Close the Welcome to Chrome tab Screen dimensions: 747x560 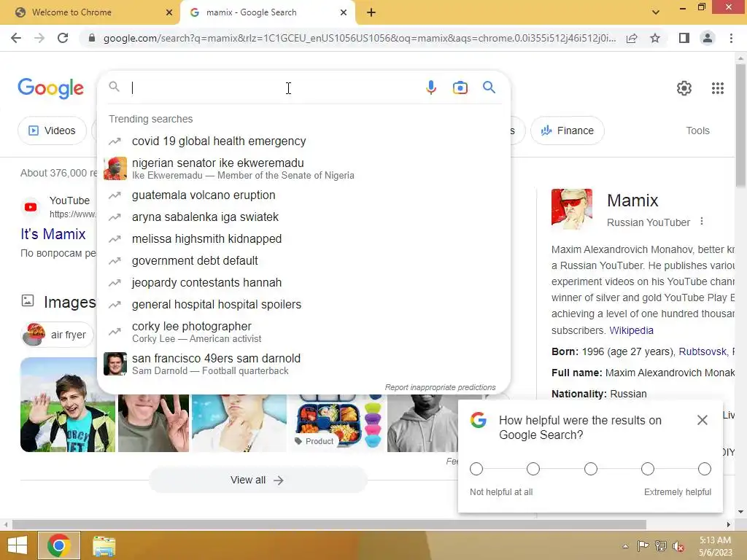pos(169,12)
